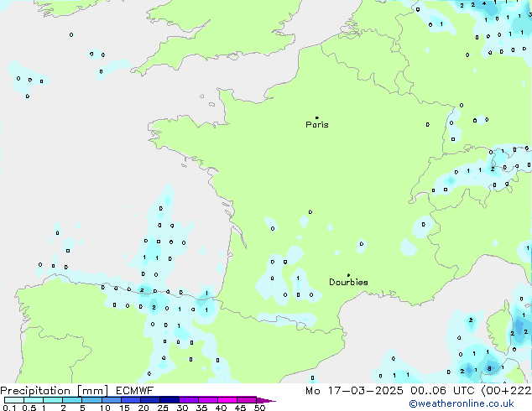Click the (00+222 forecast offset text

(x=504, y=391)
